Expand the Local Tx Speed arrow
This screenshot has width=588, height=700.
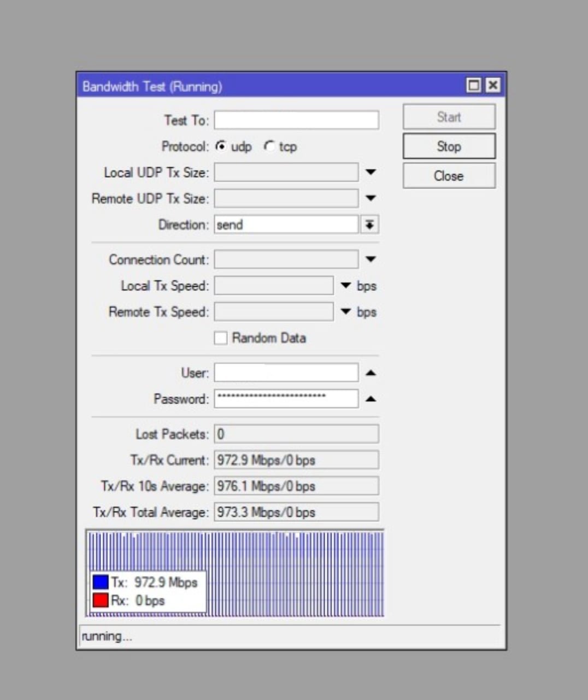click(x=345, y=286)
